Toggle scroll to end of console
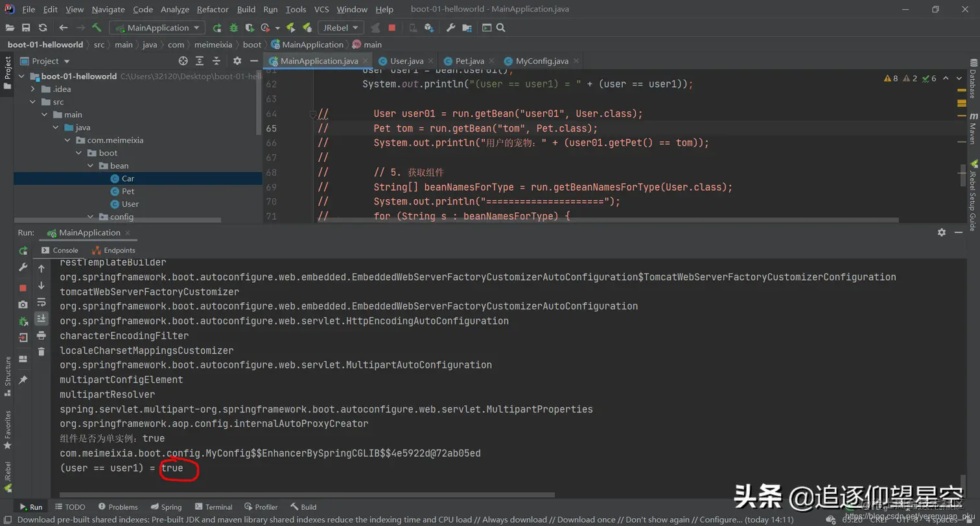Screen dimensions: 980x526 click(x=41, y=318)
